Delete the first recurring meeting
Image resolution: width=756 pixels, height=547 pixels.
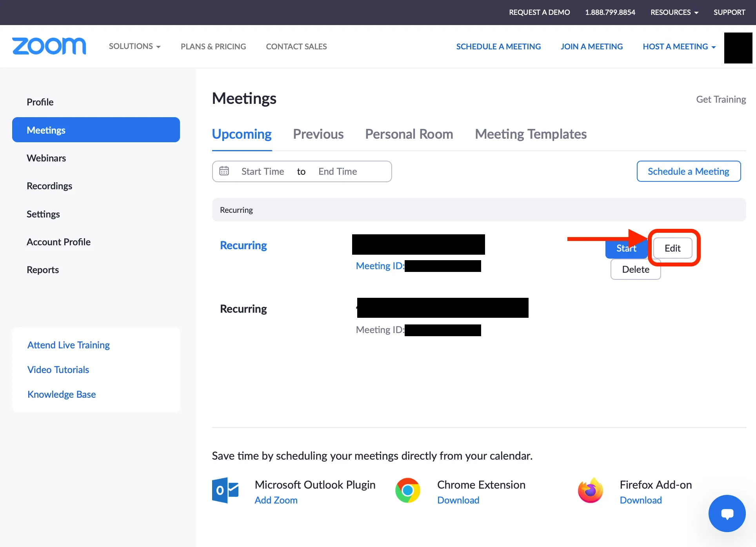click(x=635, y=270)
